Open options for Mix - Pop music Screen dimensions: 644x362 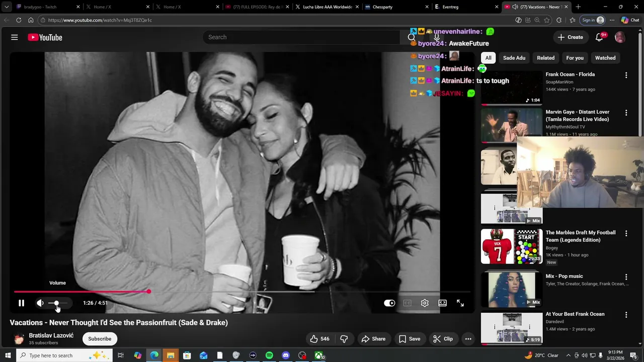pyautogui.click(x=626, y=277)
